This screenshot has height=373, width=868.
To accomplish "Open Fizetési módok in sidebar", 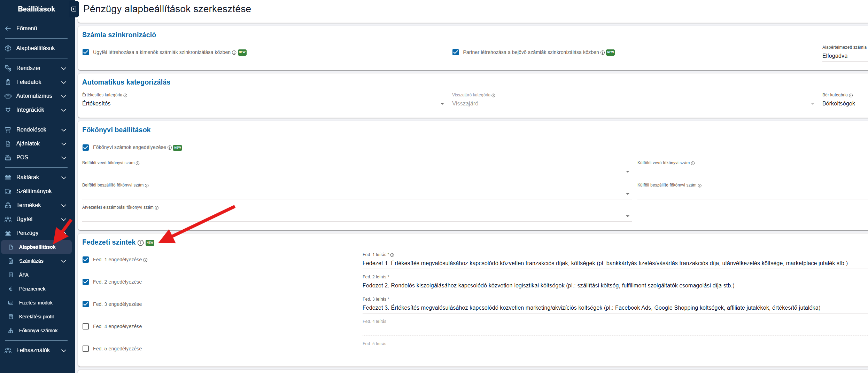I will pos(36,303).
